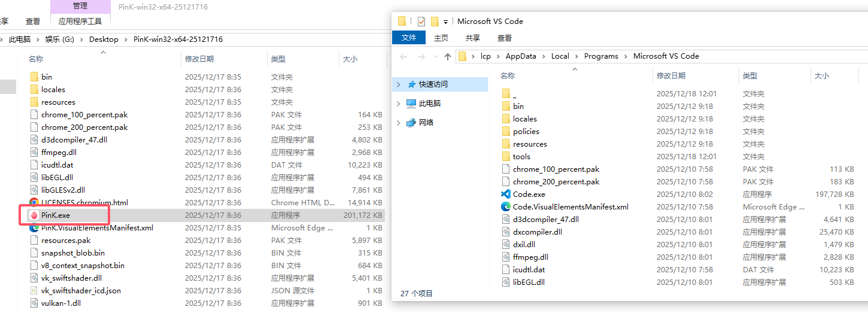Expand the Quick access tree node
Screen dimensions: 868x316
pyautogui.click(x=399, y=84)
